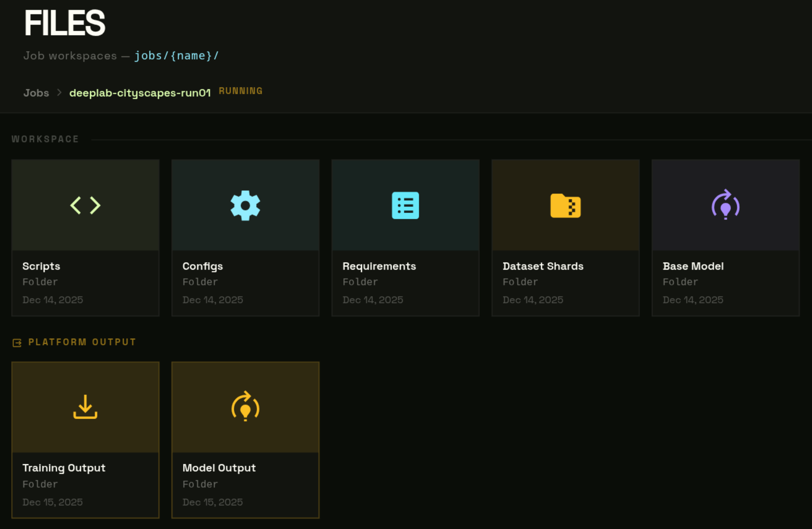The height and width of the screenshot is (529, 812).
Task: Select the Base Model folder name
Action: pyautogui.click(x=693, y=266)
